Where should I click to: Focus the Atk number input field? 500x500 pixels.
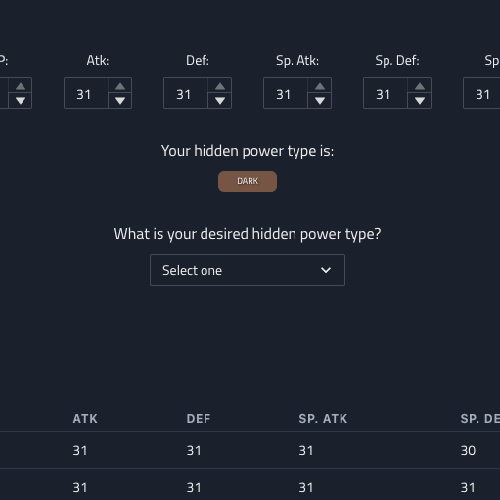86,93
